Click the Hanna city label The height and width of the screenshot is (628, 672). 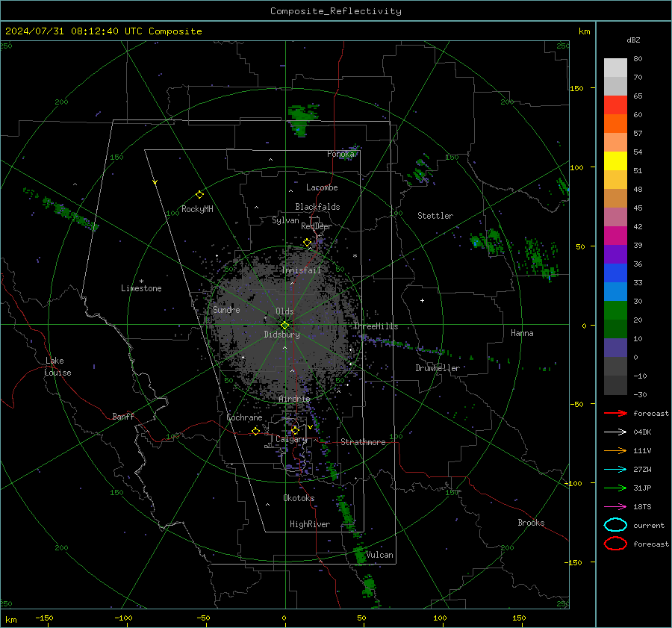[x=522, y=333]
